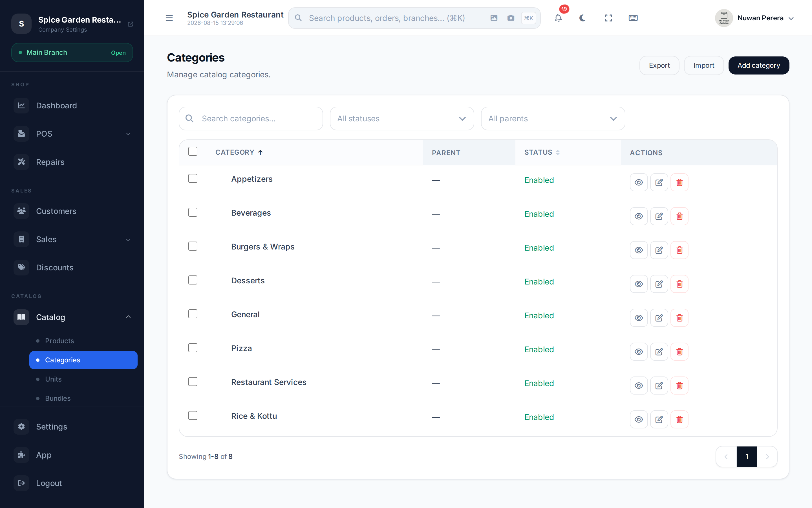
Task: Click the hamburger menu icon
Action: point(169,18)
